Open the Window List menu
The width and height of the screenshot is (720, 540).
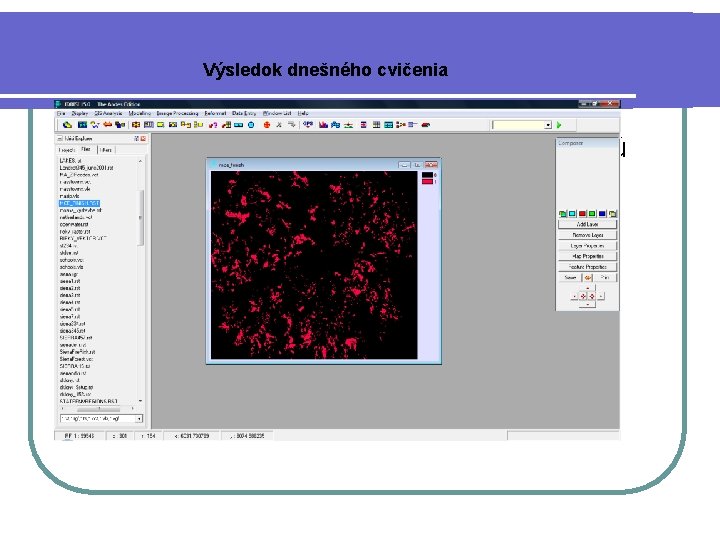pyautogui.click(x=277, y=113)
